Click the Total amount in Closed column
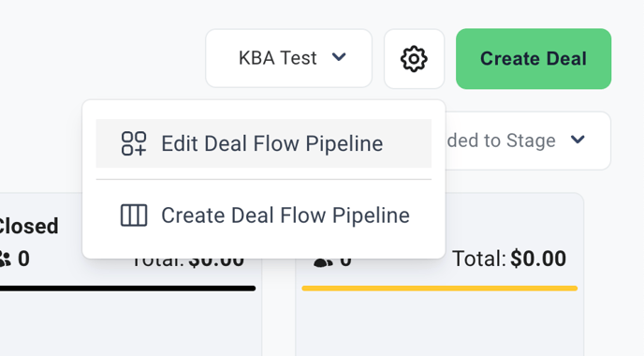644x356 pixels. tap(188, 262)
